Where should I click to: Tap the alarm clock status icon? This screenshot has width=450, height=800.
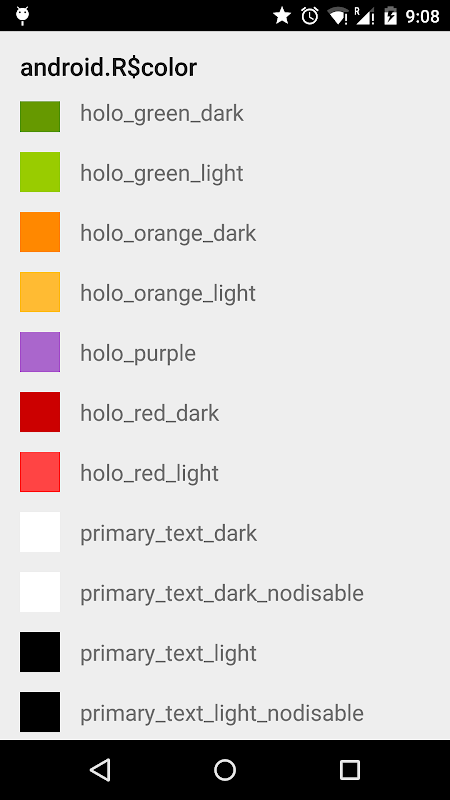click(x=310, y=16)
